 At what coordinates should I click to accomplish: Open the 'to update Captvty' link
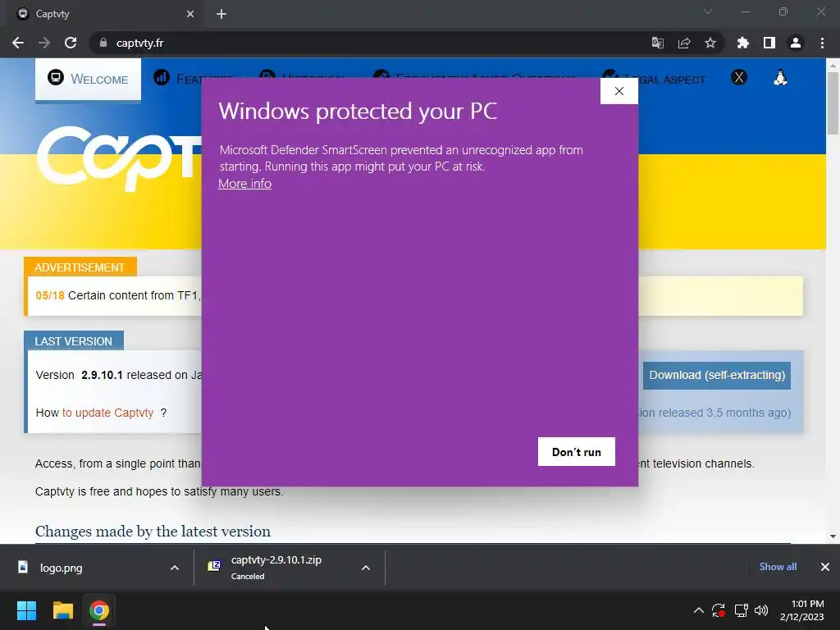pos(107,413)
